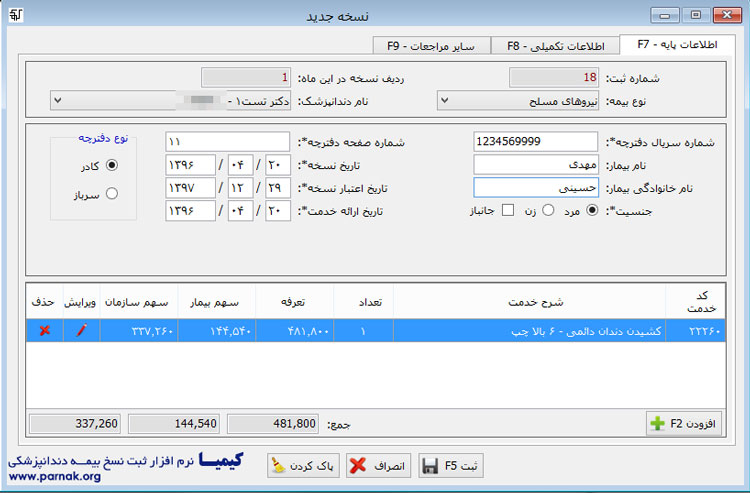Expand the empty dropdown below the dentist name
The image size is (750, 493).
point(58,100)
